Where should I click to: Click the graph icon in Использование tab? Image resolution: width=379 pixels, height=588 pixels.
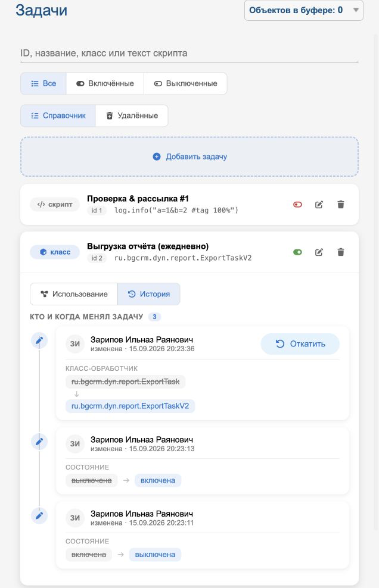click(44, 294)
